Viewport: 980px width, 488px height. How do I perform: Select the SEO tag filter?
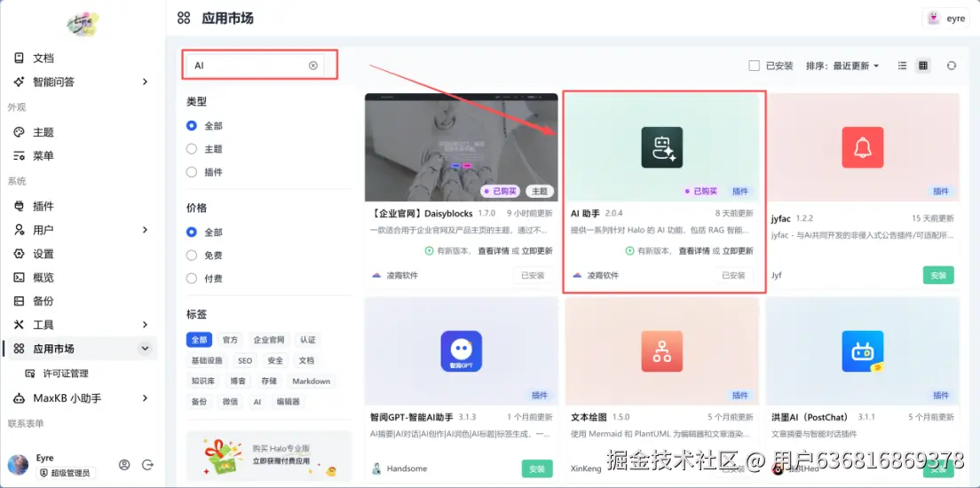pyautogui.click(x=245, y=360)
